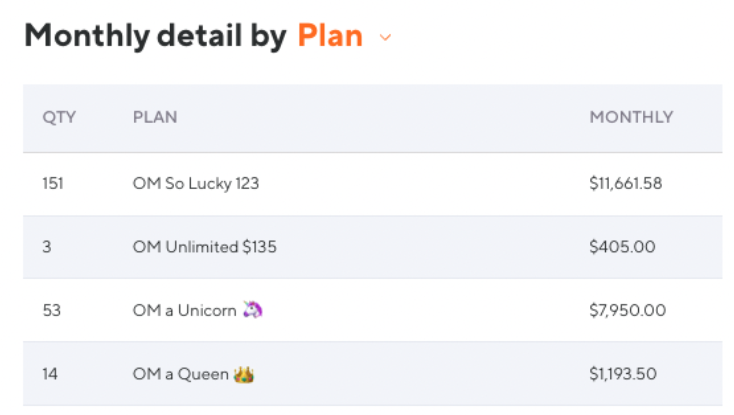Click quantity 3 for OM Unlimited
This screenshot has height=415, width=734.
[x=47, y=246]
